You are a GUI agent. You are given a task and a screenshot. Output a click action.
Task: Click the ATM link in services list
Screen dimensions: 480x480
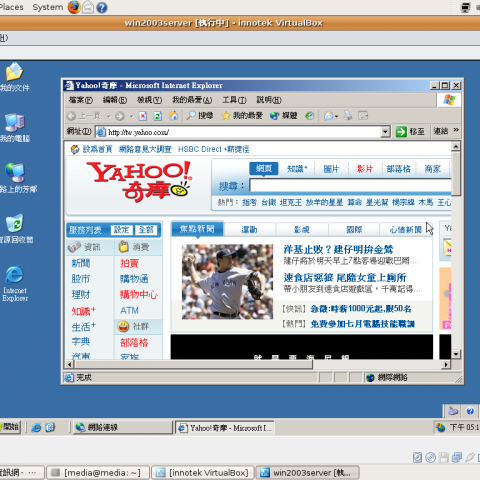(x=129, y=310)
